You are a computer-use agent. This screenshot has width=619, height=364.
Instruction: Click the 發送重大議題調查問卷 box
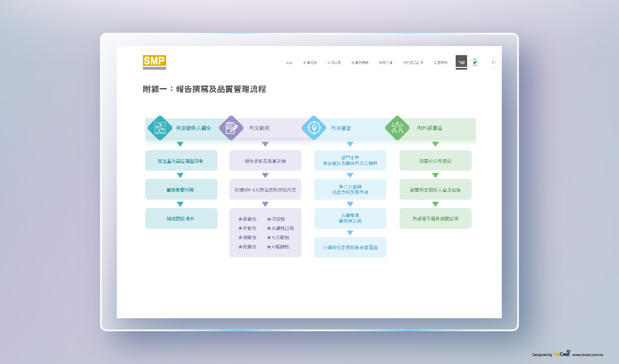[181, 161]
